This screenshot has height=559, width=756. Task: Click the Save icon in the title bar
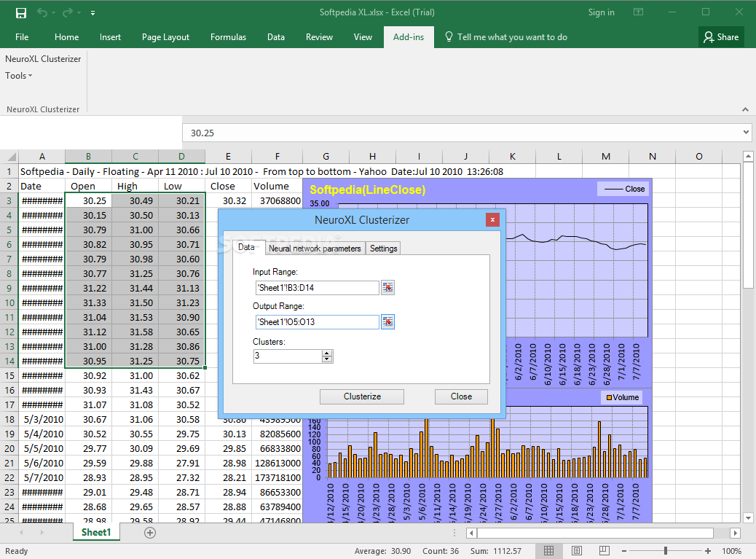(x=20, y=13)
